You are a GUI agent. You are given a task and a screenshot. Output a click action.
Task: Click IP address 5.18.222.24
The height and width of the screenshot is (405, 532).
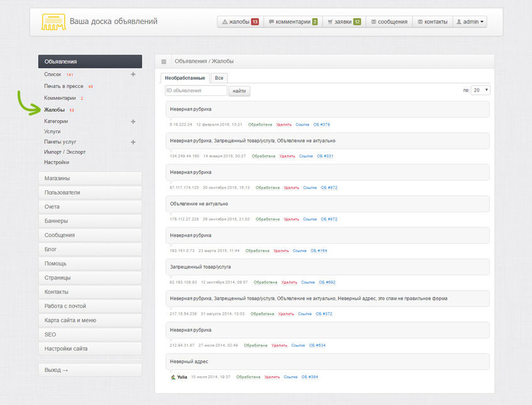click(x=181, y=124)
